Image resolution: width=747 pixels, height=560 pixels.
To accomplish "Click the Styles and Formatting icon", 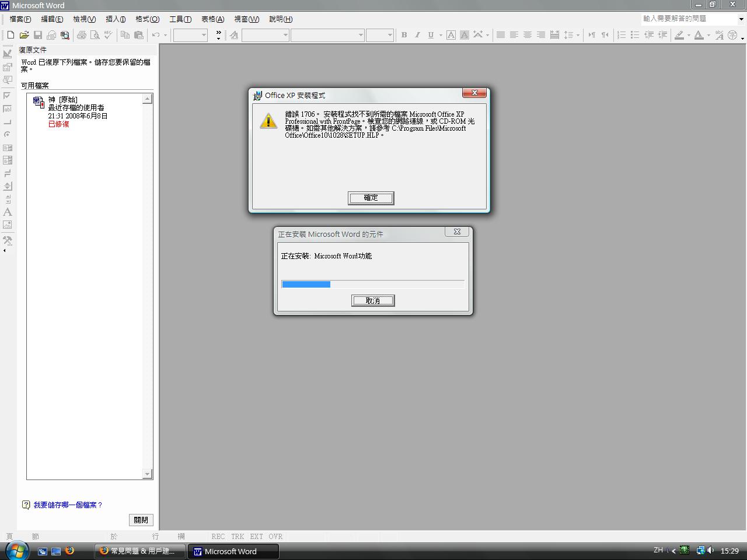I will [x=233, y=35].
